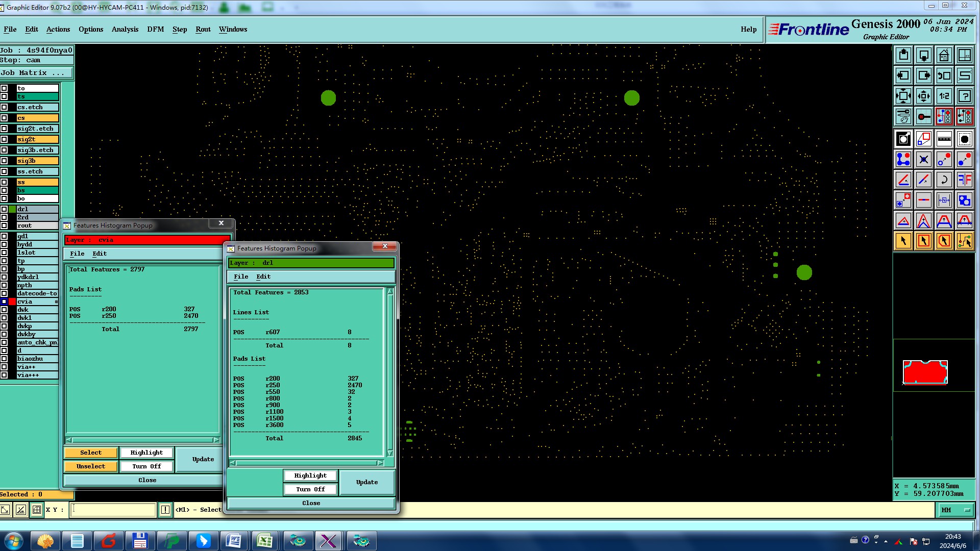Open Edit menu in cvia histogram popup
The height and width of the screenshot is (551, 980).
(100, 254)
